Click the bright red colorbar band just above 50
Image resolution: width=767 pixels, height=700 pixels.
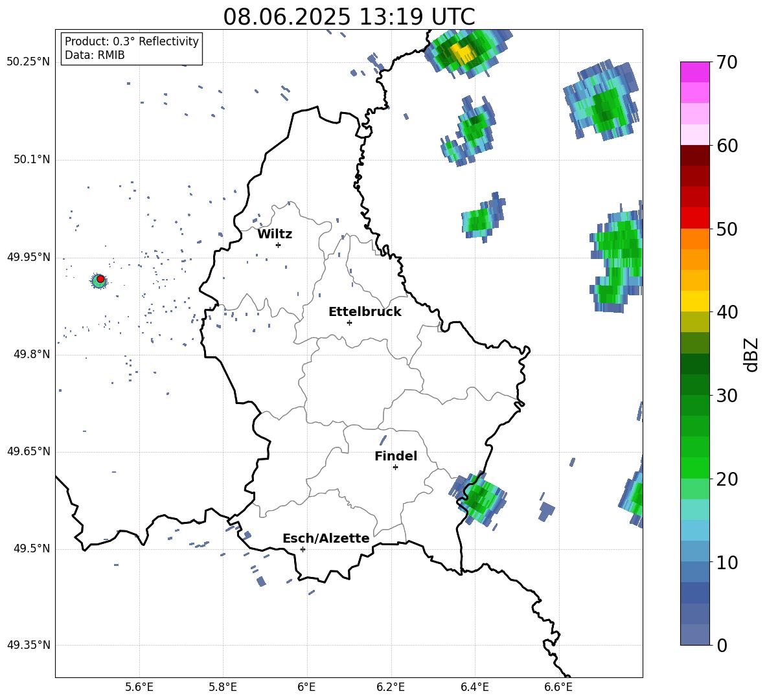[x=694, y=218]
